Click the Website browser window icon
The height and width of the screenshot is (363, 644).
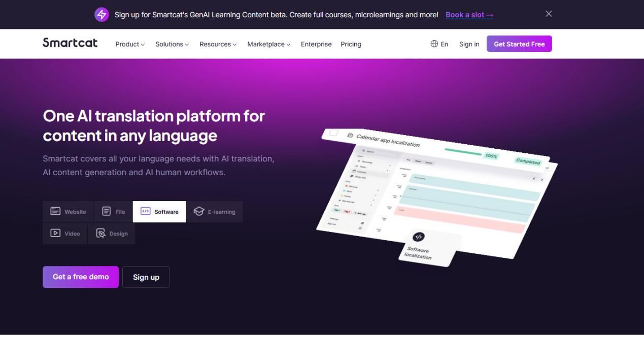[55, 211]
